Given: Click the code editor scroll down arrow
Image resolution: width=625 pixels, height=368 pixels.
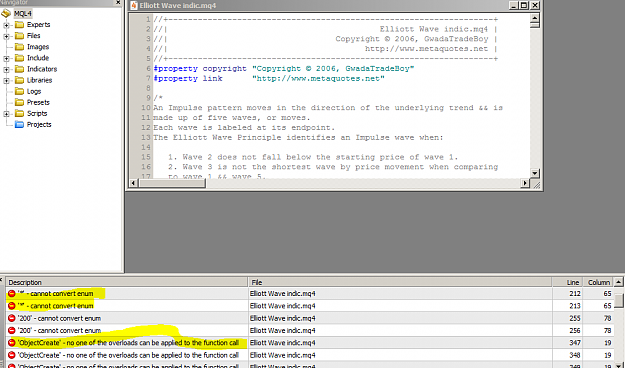Looking at the screenshot, I should tap(535, 173).
